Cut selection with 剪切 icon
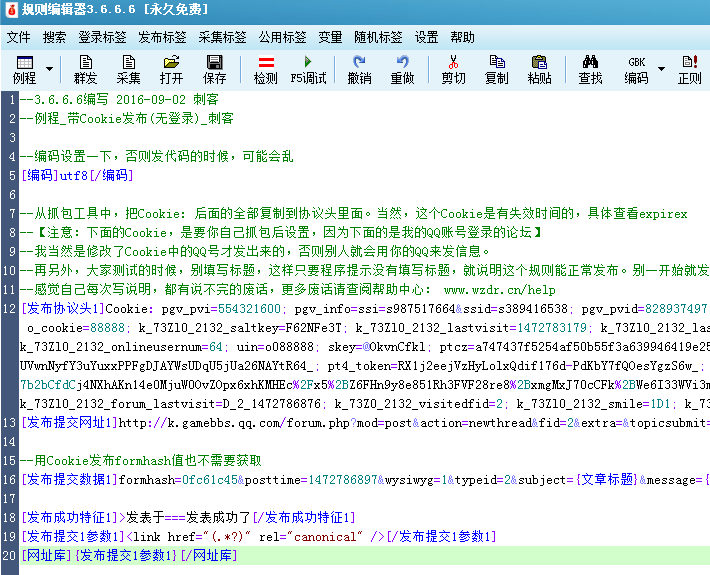 pos(453,70)
